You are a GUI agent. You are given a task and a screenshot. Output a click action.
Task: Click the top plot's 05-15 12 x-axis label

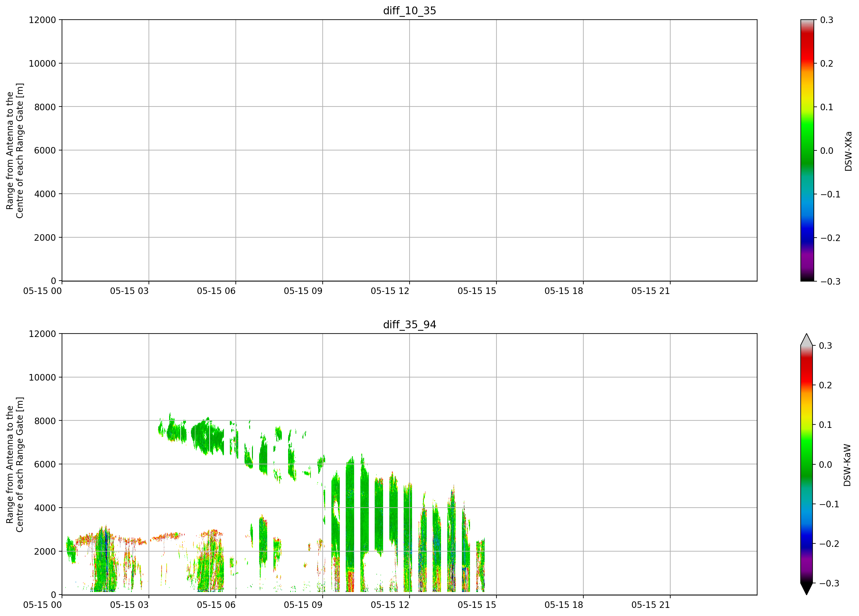[390, 291]
